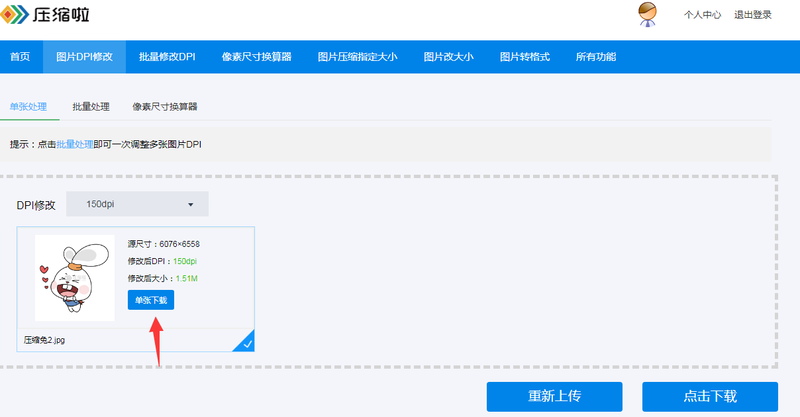This screenshot has height=417, width=800.
Task: Switch to 单张处理 tab
Action: click(29, 107)
